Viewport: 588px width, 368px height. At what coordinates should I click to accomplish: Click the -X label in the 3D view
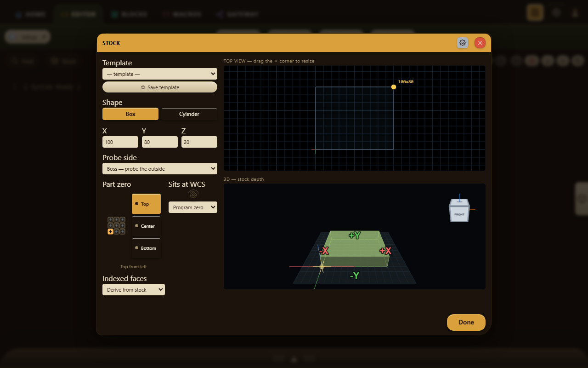point(324,251)
